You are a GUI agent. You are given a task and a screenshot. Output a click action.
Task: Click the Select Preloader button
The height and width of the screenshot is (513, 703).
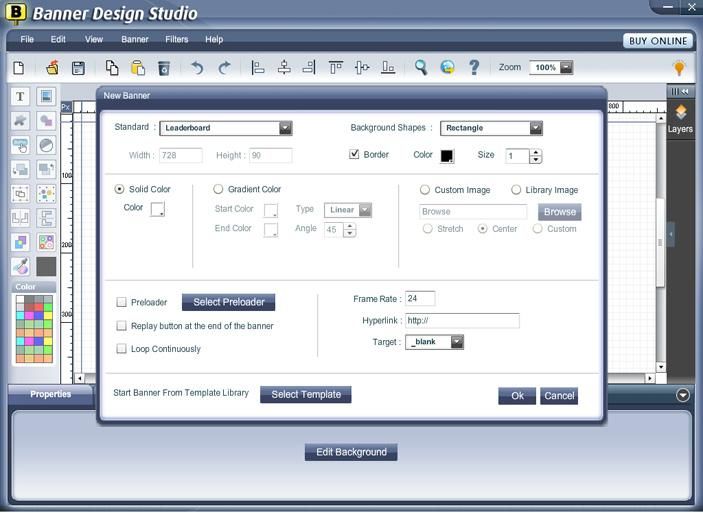click(229, 302)
